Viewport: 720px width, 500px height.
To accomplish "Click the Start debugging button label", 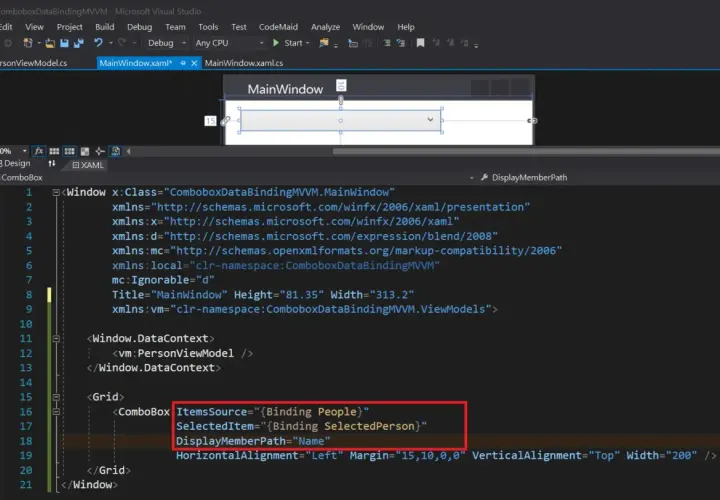I will [293, 43].
